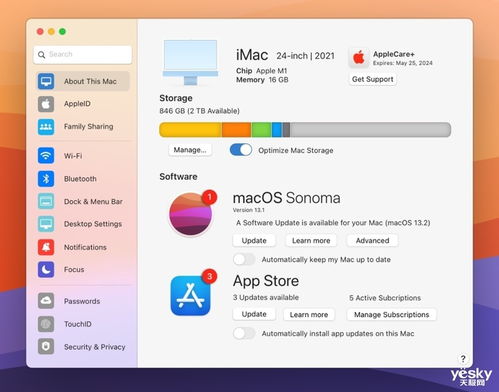
Task: Open the Wi-Fi icon in sidebar
Action: tap(46, 156)
